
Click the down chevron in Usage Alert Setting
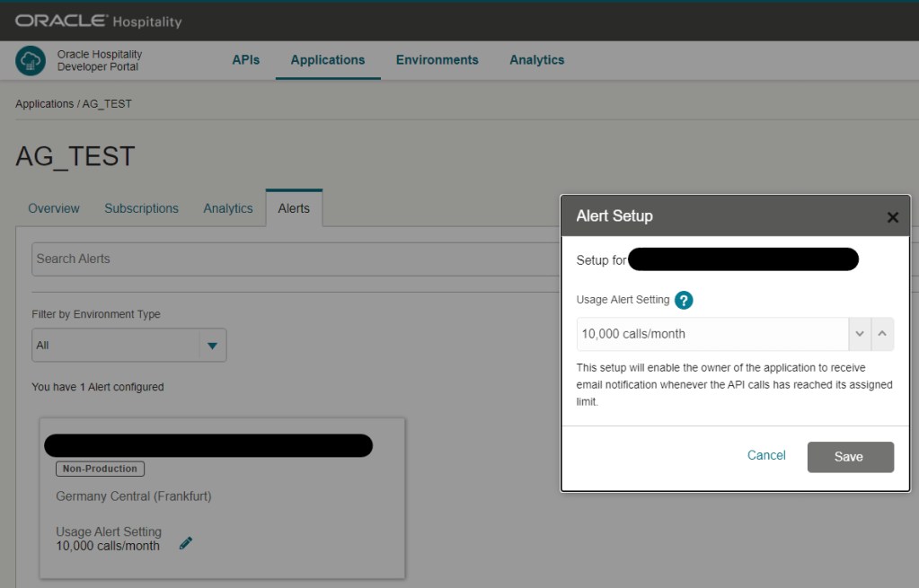[860, 334]
